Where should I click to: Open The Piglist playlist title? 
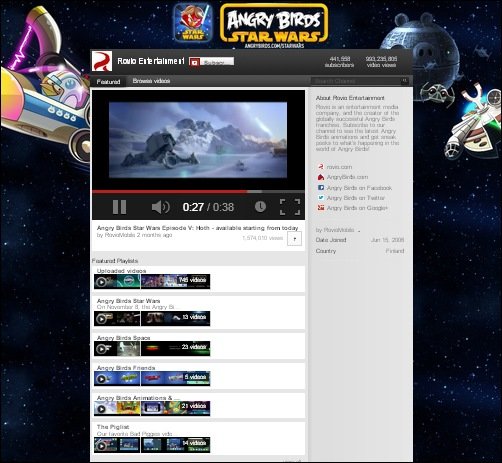[x=113, y=427]
